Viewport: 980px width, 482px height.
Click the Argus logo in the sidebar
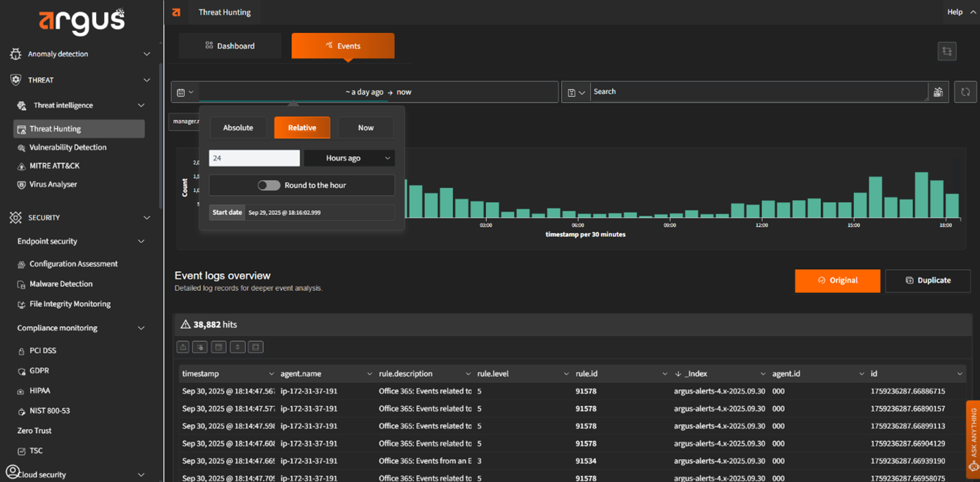[82, 21]
